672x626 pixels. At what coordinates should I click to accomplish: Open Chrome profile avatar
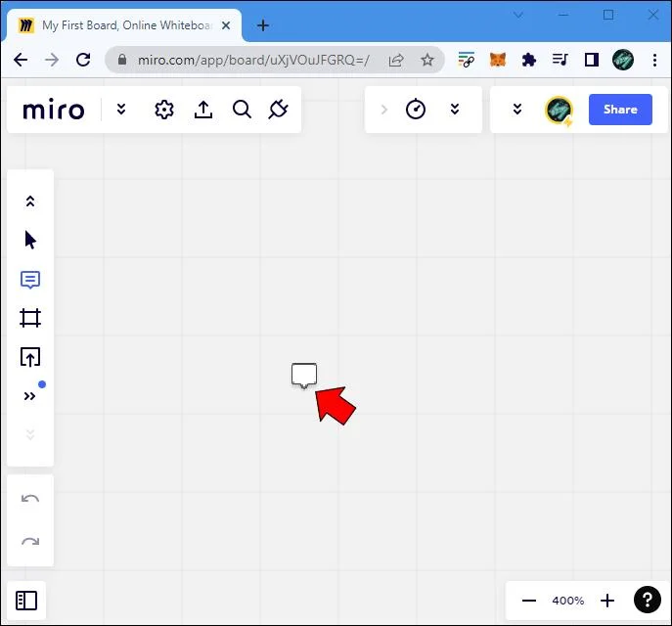623,60
